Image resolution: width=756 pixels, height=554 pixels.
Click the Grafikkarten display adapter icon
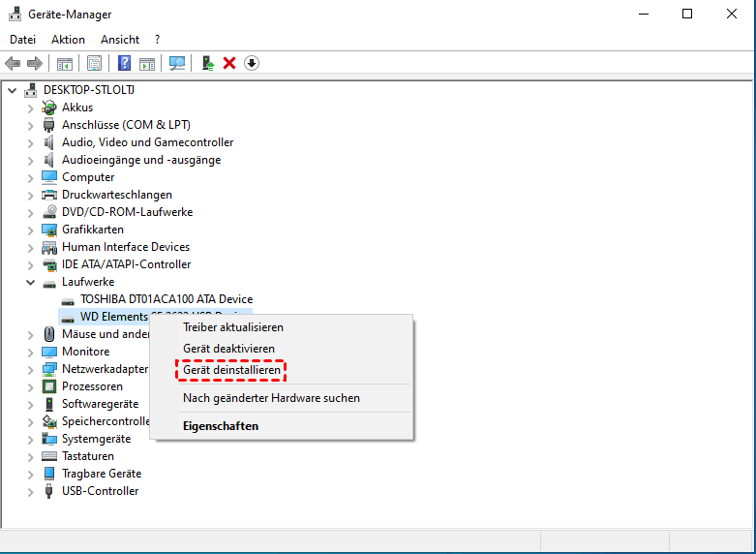(x=49, y=230)
